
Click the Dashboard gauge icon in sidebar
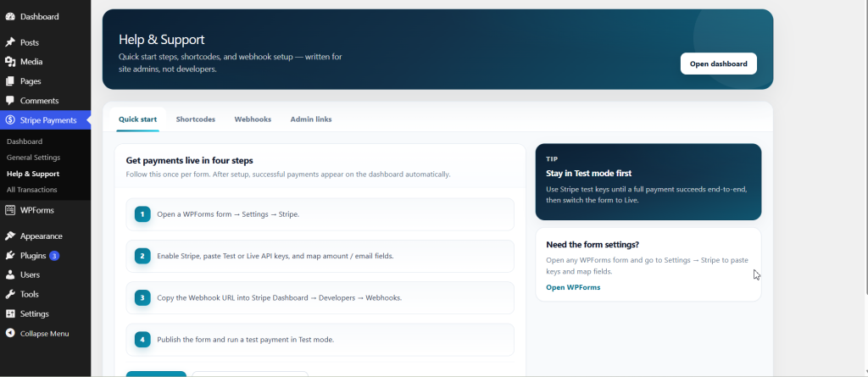[x=10, y=17]
